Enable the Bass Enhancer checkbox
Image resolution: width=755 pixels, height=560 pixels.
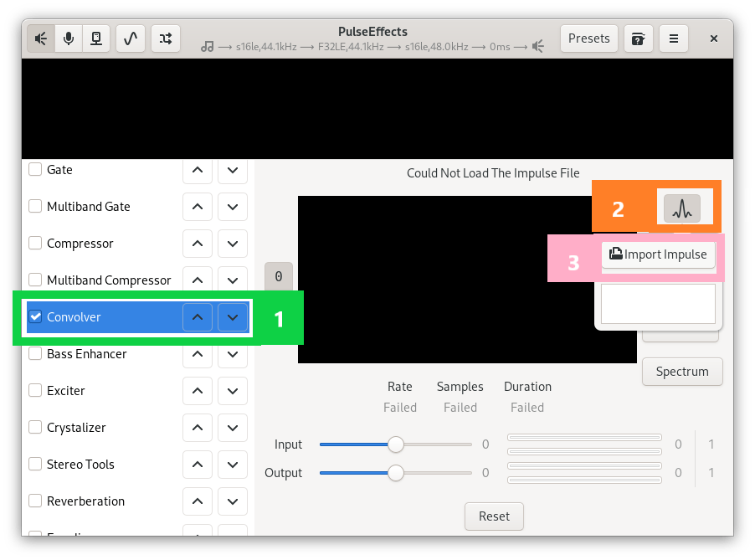pos(35,353)
